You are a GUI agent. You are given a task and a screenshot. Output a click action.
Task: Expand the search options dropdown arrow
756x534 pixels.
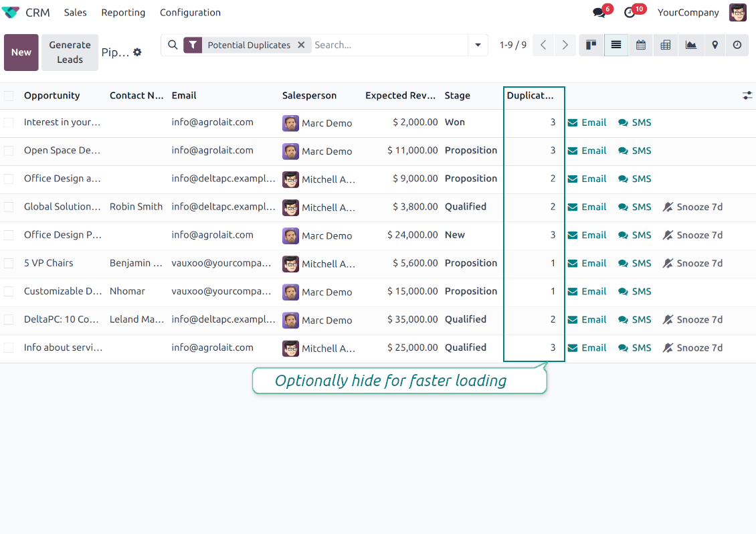[478, 45]
